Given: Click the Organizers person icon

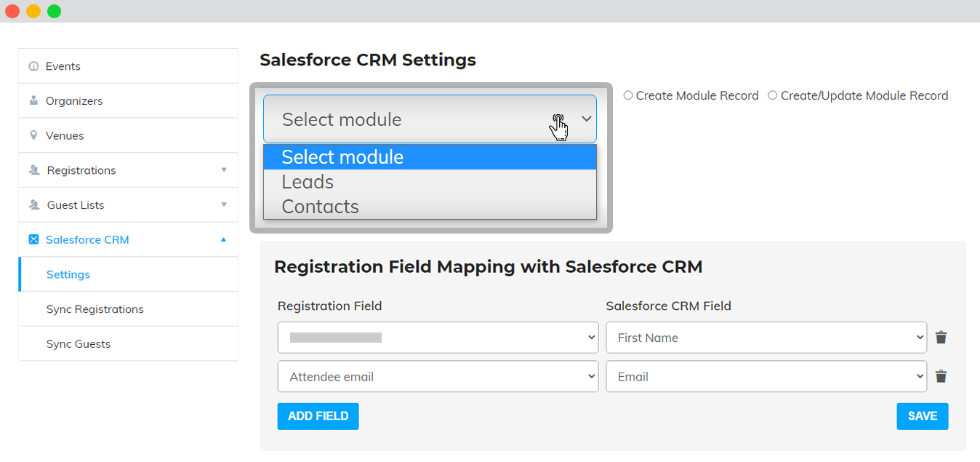Looking at the screenshot, I should [x=33, y=101].
